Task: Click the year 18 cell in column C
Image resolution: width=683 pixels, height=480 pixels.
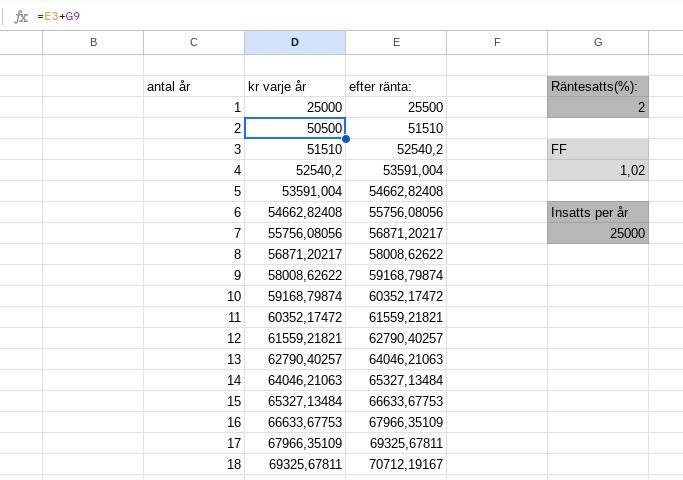Action: pos(194,464)
